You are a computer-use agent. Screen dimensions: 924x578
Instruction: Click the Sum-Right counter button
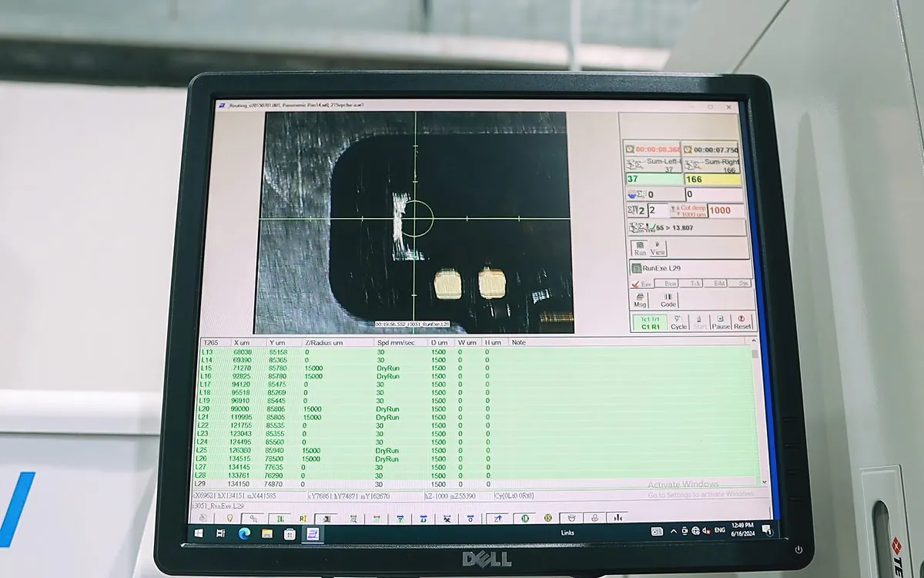click(712, 163)
